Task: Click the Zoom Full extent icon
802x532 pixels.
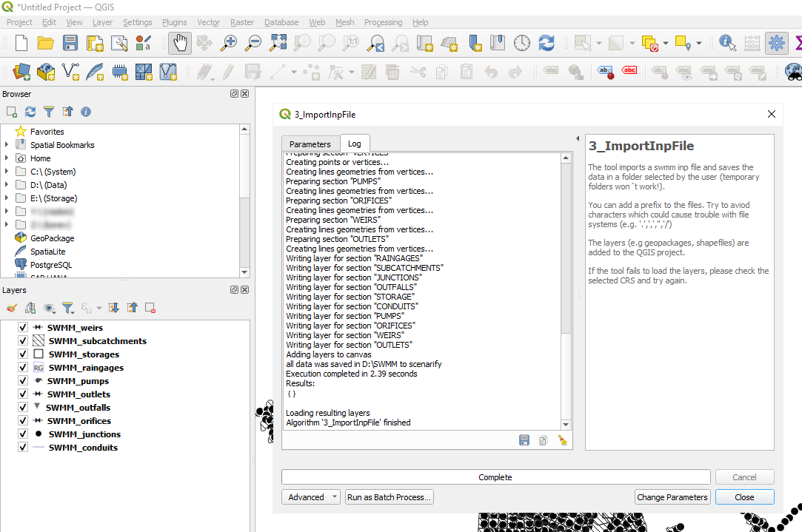Action: [278, 43]
